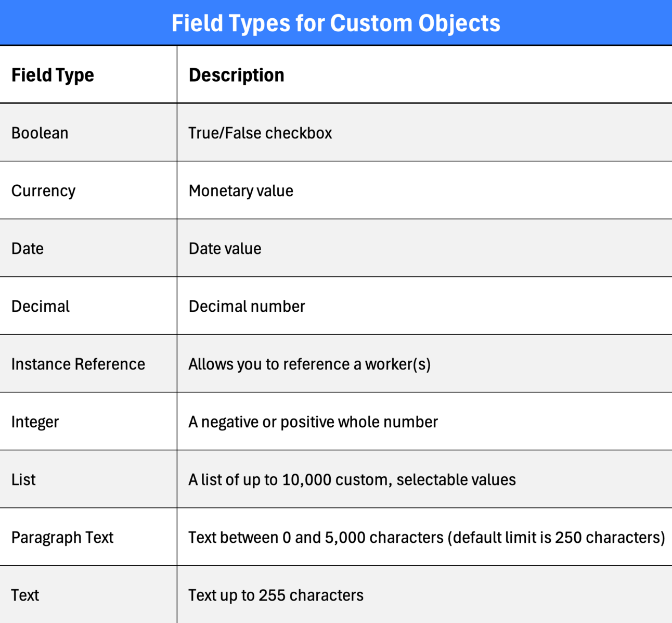The width and height of the screenshot is (672, 623).
Task: Click the Text up to 255 characters description
Action: point(276,595)
